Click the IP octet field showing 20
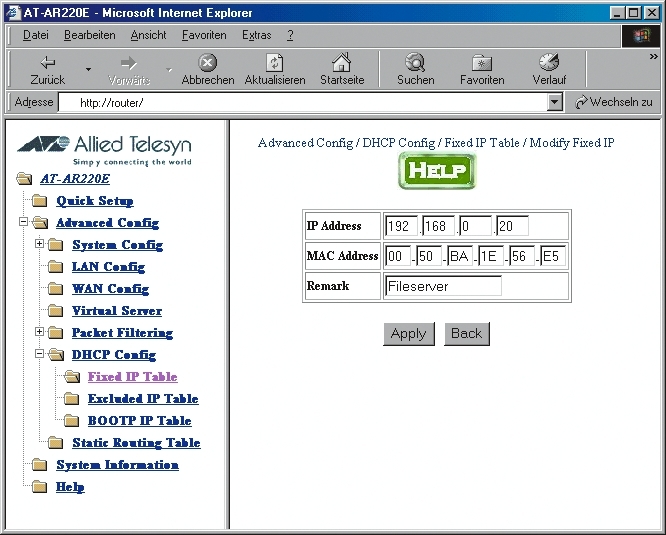 [512, 226]
